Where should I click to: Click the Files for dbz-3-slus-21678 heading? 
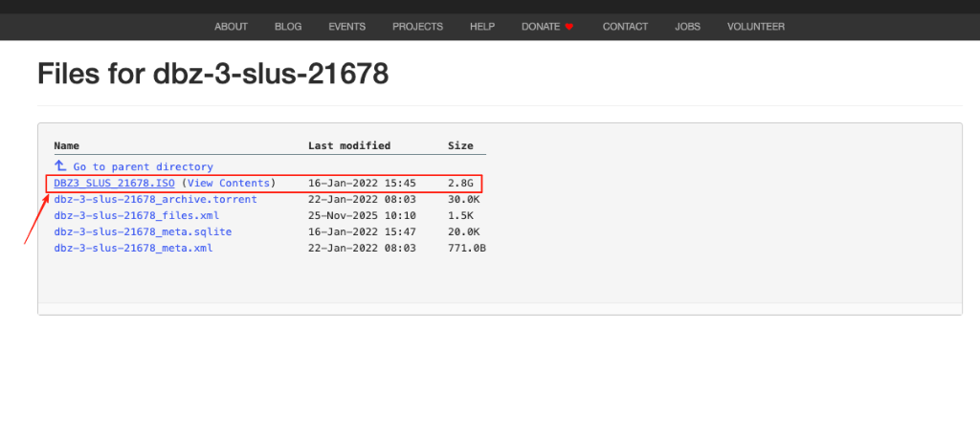213,74
